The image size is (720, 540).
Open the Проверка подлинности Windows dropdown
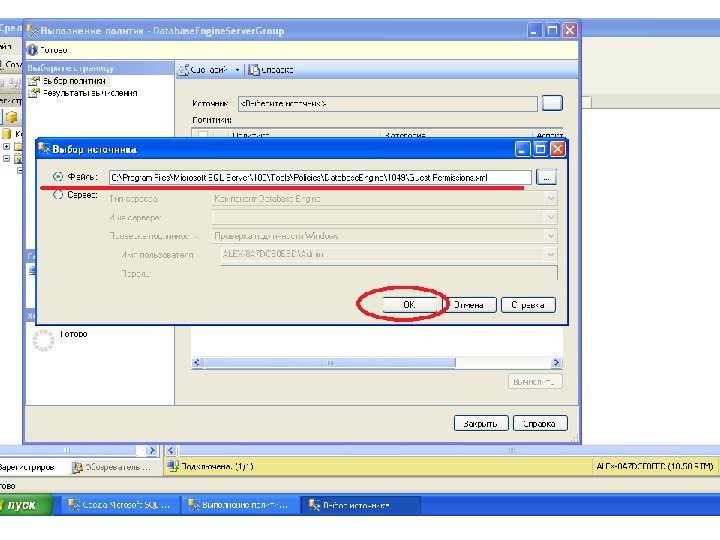551,236
